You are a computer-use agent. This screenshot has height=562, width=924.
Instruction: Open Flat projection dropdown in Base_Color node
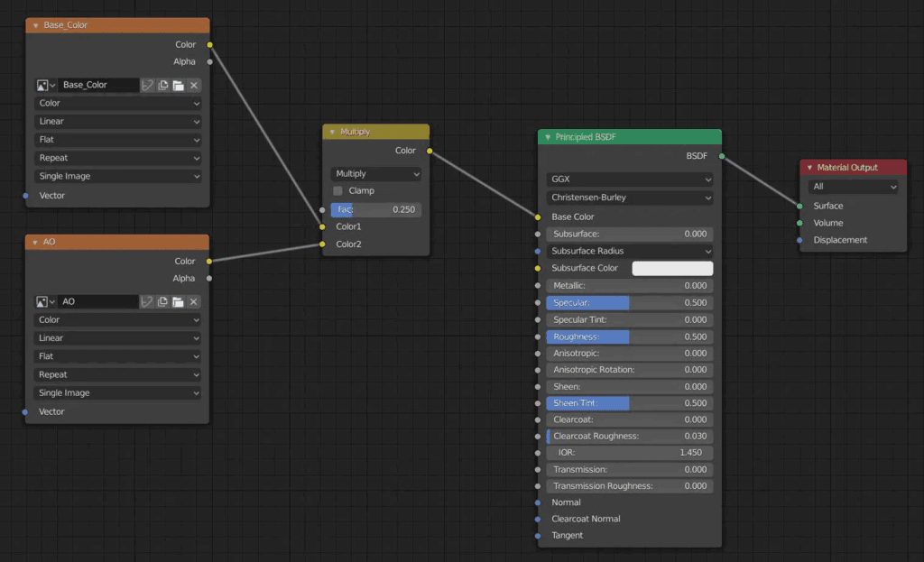click(x=118, y=140)
